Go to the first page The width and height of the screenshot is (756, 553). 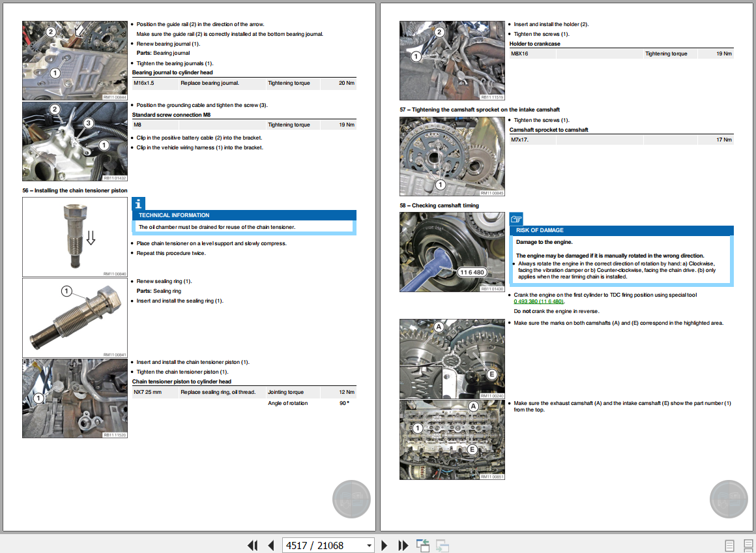point(252,545)
